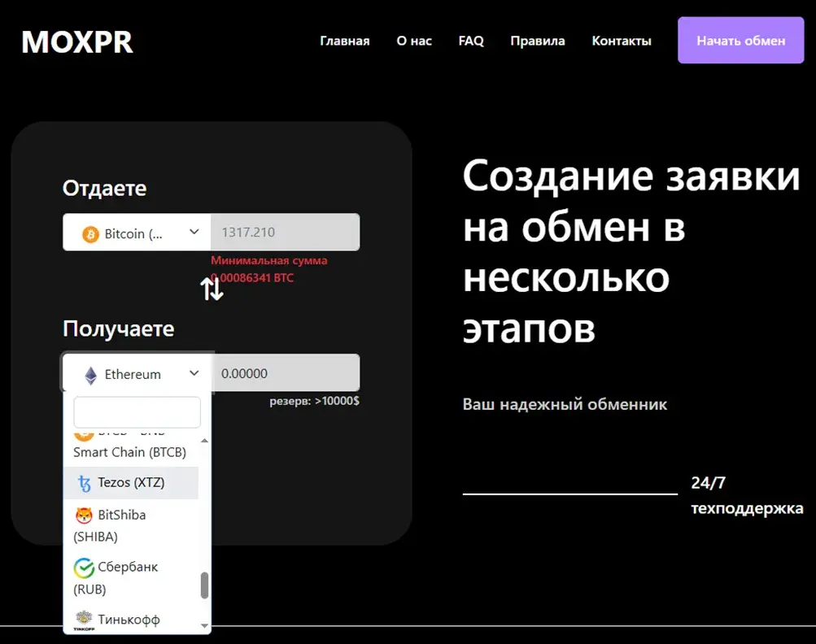Open the Bitcoin currency dropdown
This screenshot has width=816, height=644.
[137, 232]
